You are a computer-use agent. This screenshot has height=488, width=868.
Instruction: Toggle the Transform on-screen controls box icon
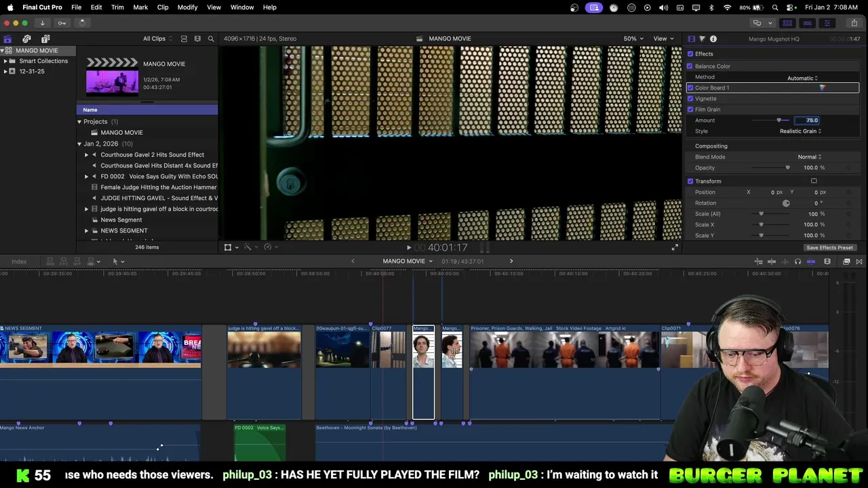(x=814, y=181)
